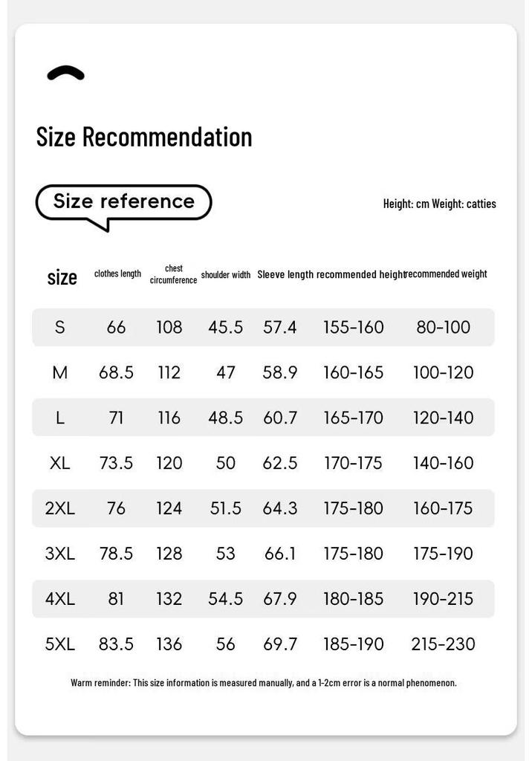Click the 155-160 recommended height value

pos(354,327)
